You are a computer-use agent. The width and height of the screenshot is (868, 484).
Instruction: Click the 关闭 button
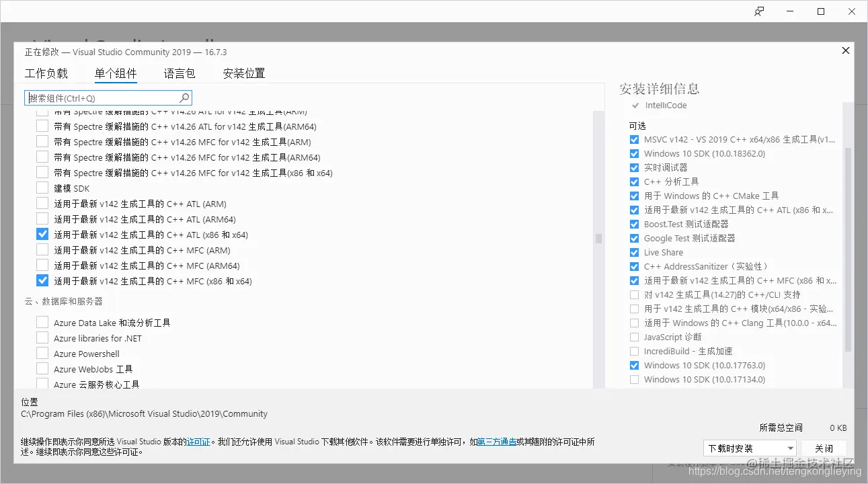click(824, 448)
